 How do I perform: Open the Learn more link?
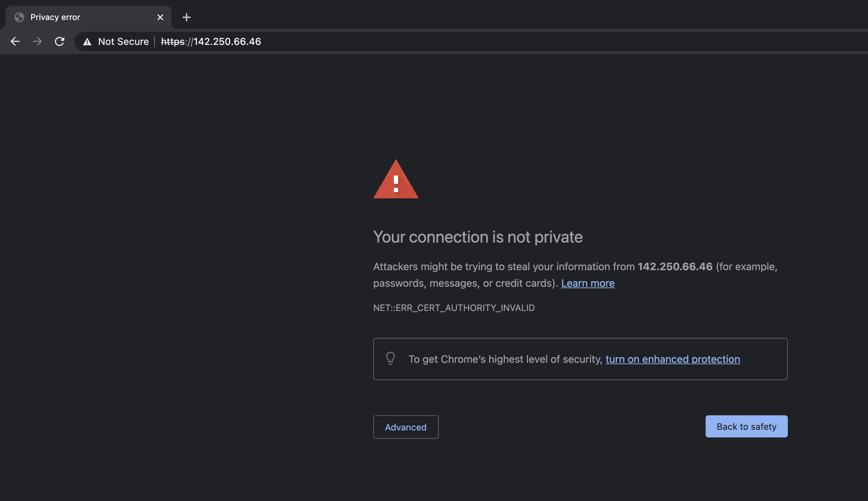pyautogui.click(x=588, y=283)
